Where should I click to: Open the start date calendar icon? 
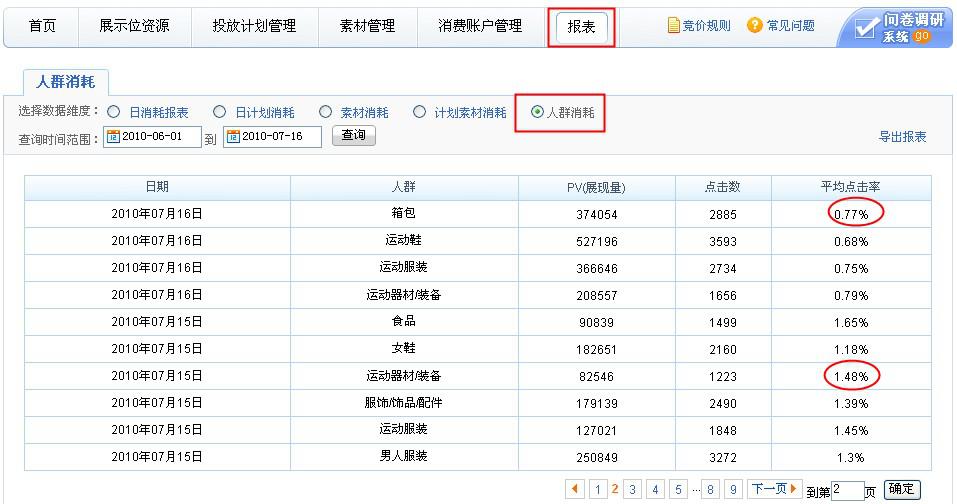click(113, 137)
